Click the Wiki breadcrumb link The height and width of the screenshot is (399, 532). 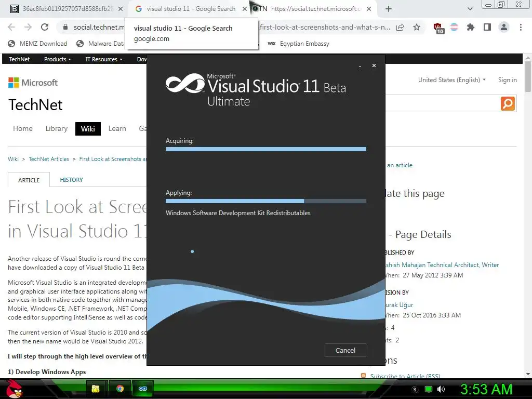13,159
